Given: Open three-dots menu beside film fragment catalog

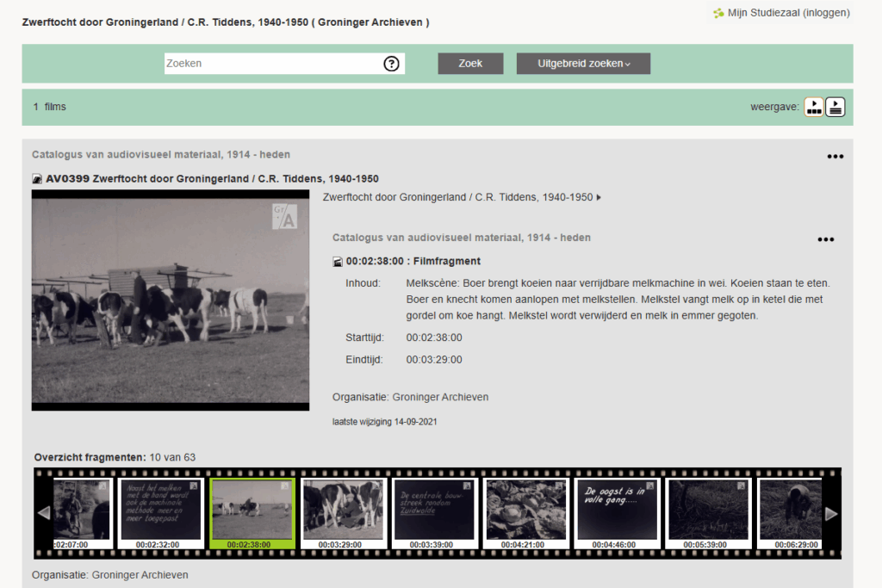Looking at the screenshot, I should tap(825, 240).
